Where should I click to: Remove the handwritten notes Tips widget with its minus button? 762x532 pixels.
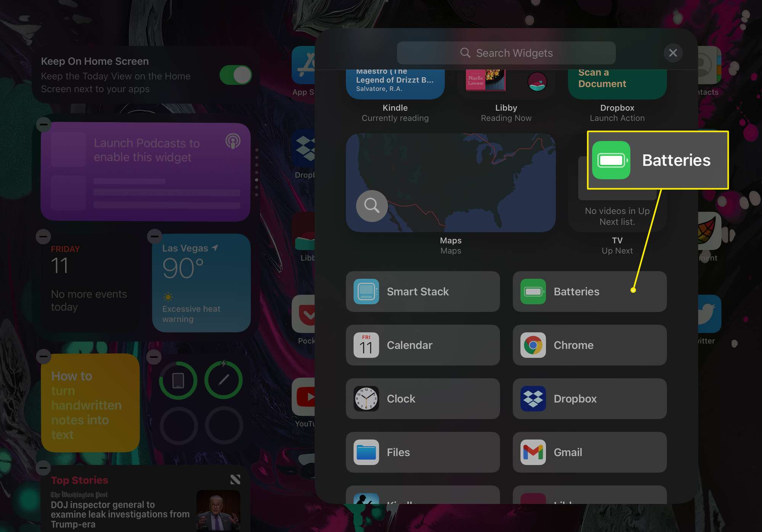pyautogui.click(x=43, y=356)
